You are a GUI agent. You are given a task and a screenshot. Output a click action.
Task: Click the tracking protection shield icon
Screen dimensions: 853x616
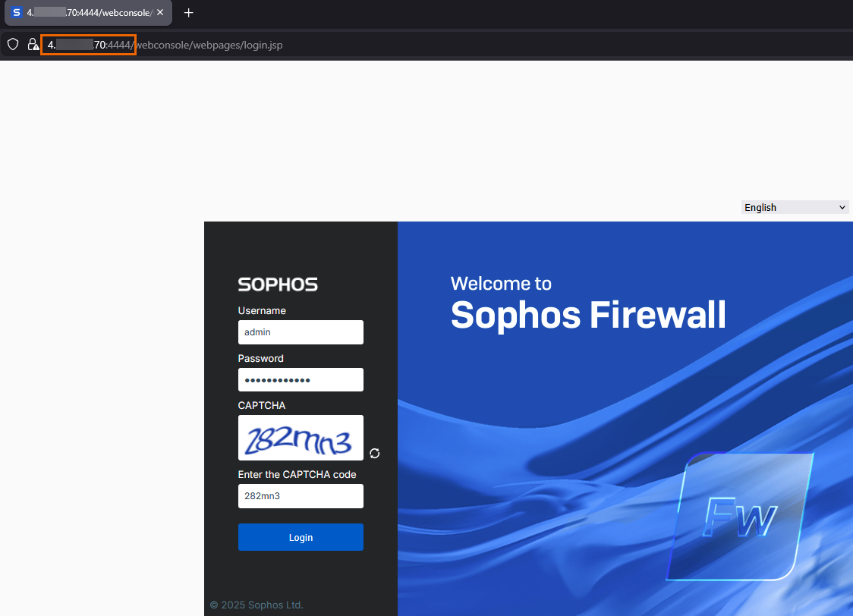tap(12, 44)
